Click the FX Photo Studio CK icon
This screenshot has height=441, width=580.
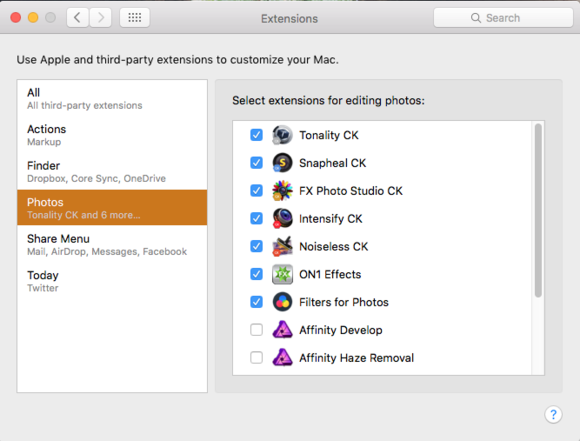click(x=282, y=191)
